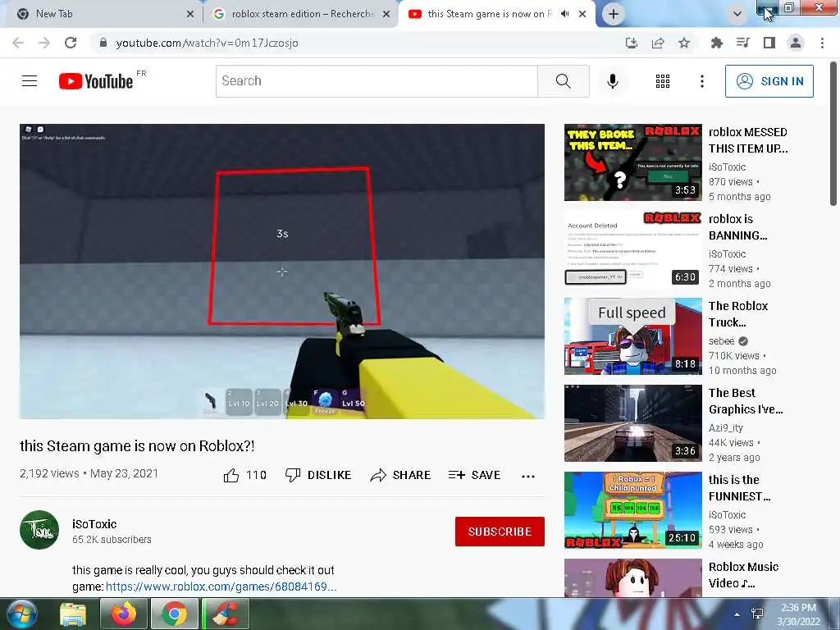This screenshot has height=630, width=840.
Task: Open the CCleaner taskbar icon
Action: pyautogui.click(x=226, y=614)
